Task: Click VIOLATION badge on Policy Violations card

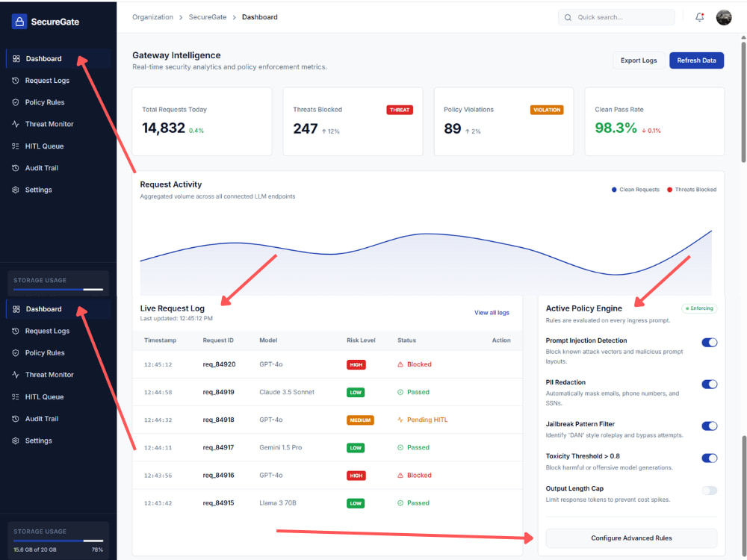Action: [x=547, y=110]
